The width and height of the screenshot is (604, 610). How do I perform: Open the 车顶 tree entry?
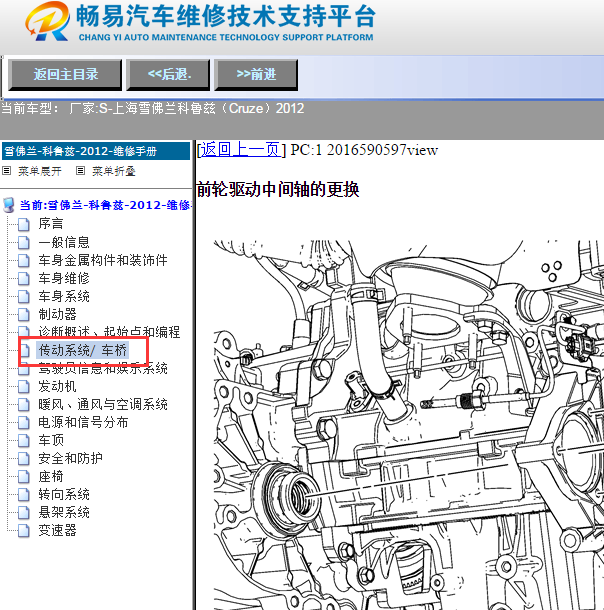[51, 440]
